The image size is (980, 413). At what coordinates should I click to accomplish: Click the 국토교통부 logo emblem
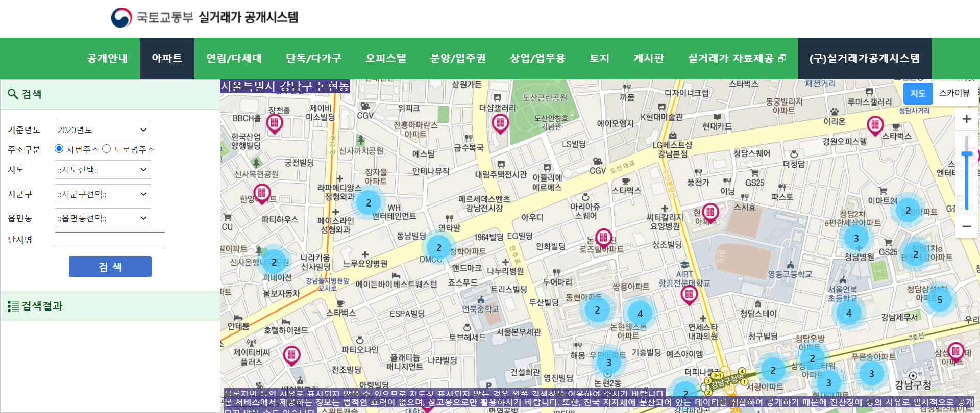tap(121, 18)
